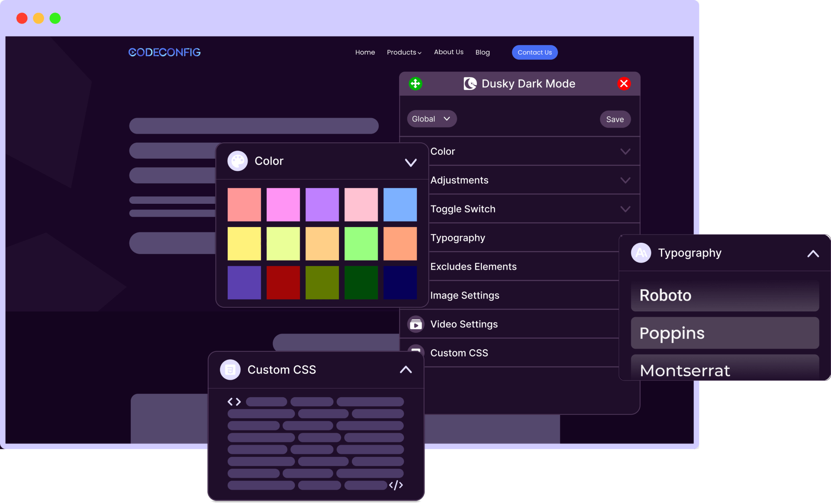Pick the sky blue color swatch

(x=400, y=205)
